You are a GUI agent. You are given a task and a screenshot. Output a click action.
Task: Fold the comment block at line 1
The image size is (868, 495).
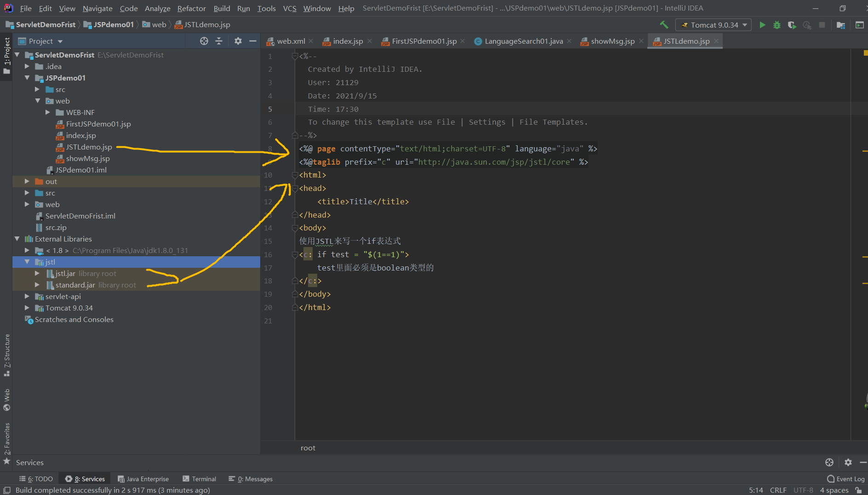[x=295, y=56]
